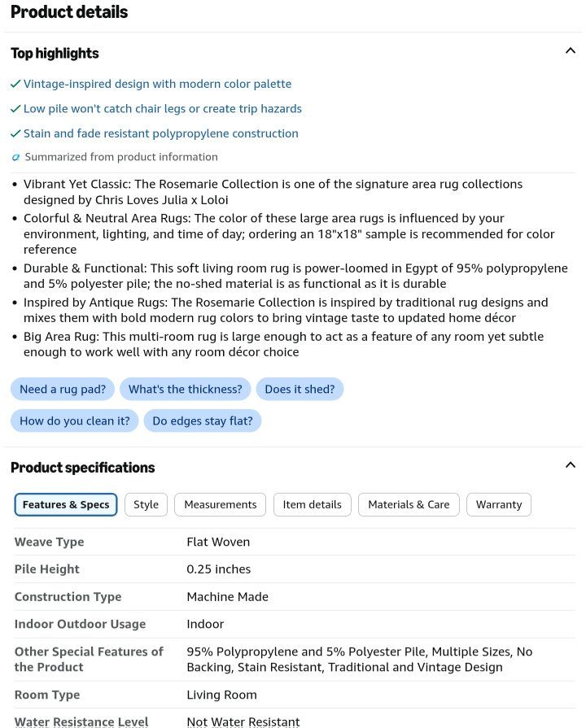Image resolution: width=586 pixels, height=728 pixels.
Task: Open Stain and fade resistant polypropylene link
Action: tap(161, 133)
